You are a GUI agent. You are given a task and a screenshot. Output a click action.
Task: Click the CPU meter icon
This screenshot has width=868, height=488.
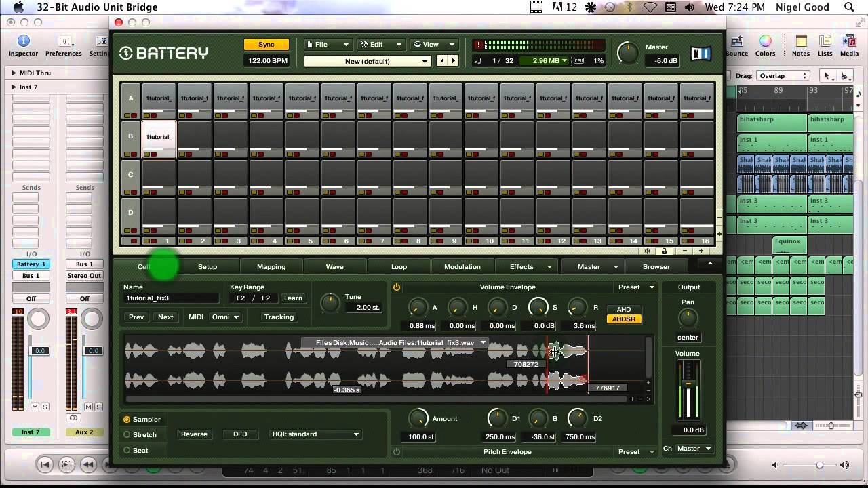(x=578, y=60)
